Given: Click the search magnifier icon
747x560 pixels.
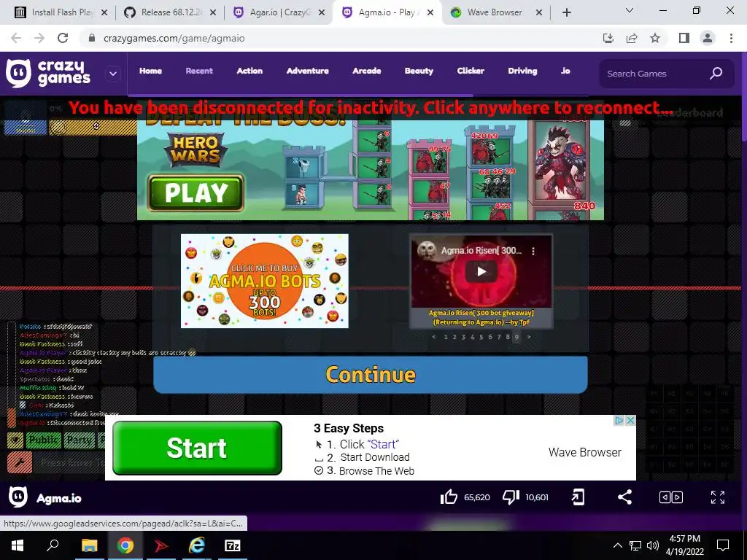Looking at the screenshot, I should point(716,74).
